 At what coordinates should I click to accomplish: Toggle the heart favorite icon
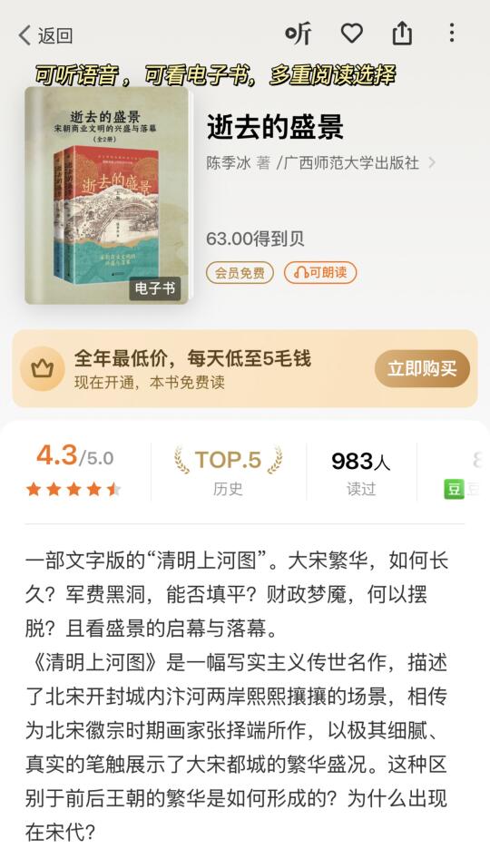coord(351,34)
